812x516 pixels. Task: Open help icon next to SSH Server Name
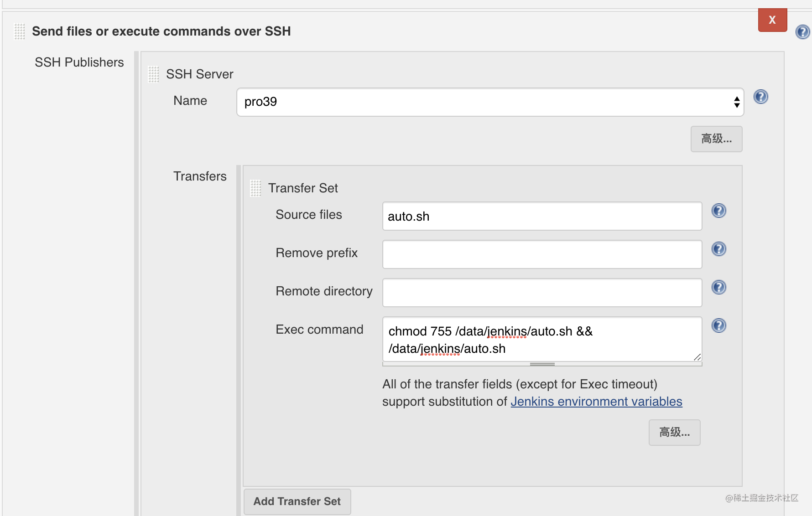(x=760, y=97)
